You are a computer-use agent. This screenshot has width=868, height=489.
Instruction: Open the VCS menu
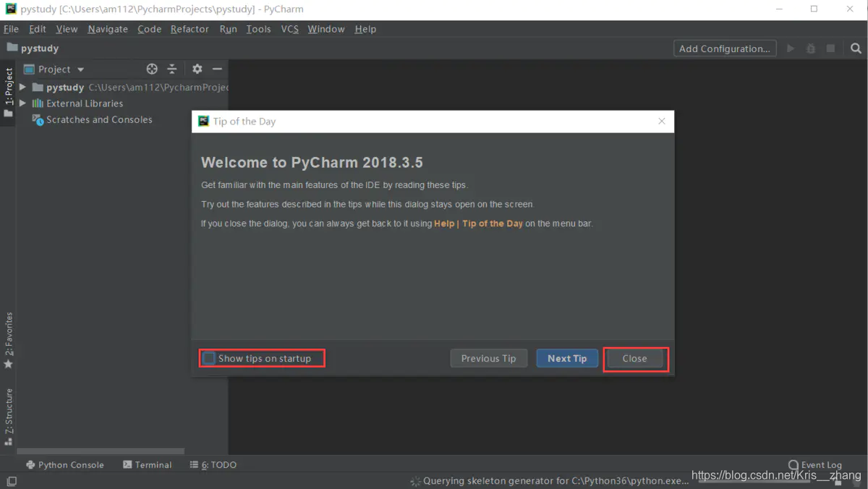click(x=290, y=29)
